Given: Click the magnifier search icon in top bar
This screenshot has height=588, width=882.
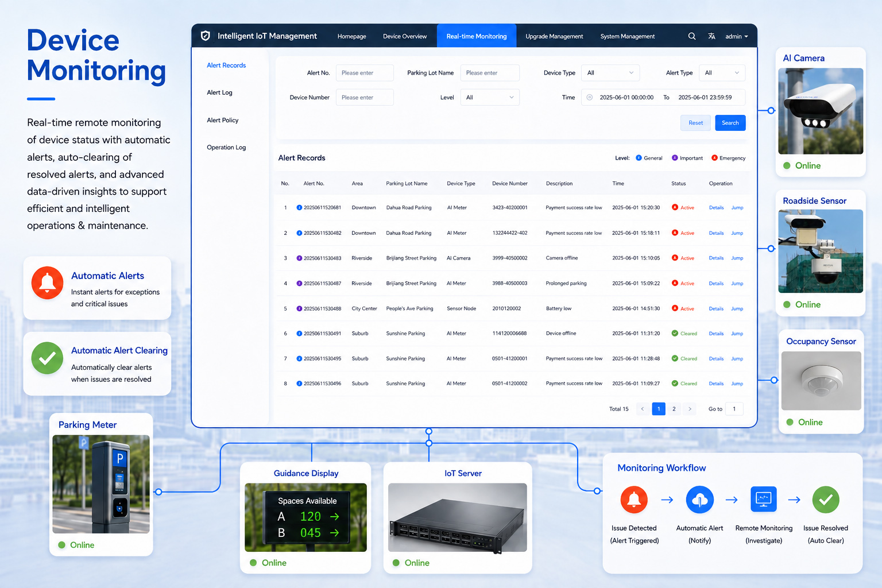Looking at the screenshot, I should (692, 36).
